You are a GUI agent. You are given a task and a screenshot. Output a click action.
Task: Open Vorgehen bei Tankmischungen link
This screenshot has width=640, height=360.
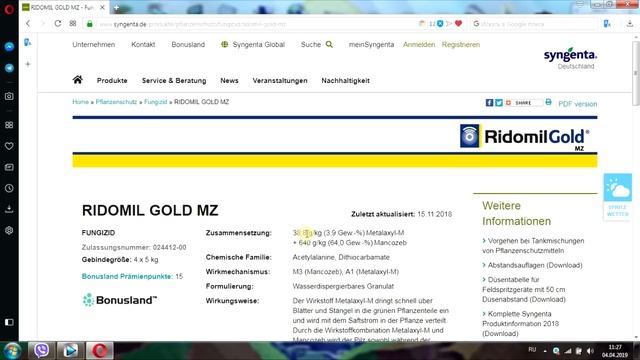click(x=533, y=246)
